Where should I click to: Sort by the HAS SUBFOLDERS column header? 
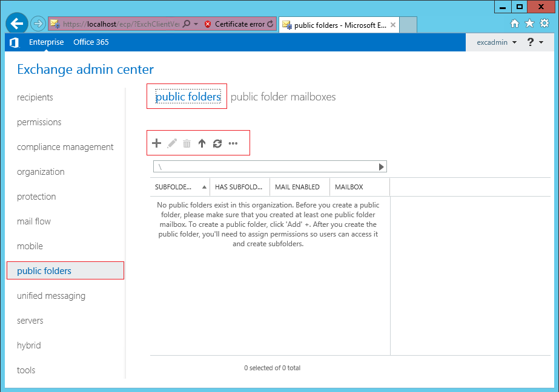pos(240,187)
